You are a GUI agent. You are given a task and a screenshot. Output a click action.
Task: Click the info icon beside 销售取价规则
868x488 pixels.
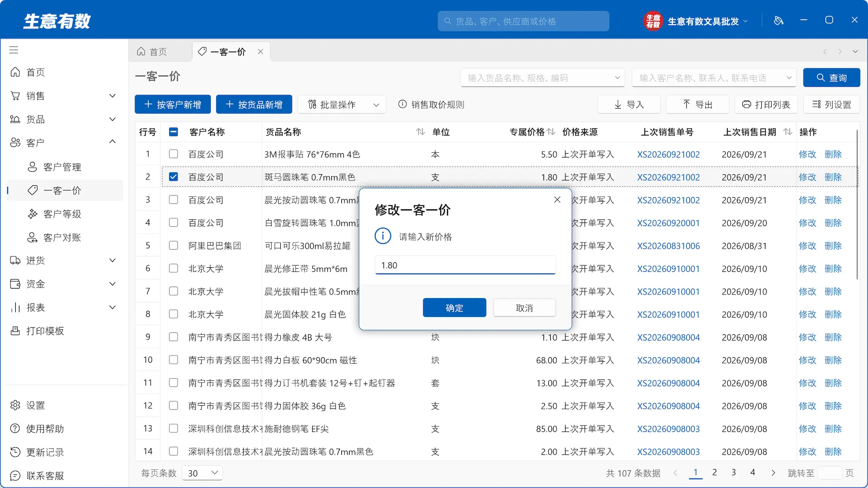402,104
